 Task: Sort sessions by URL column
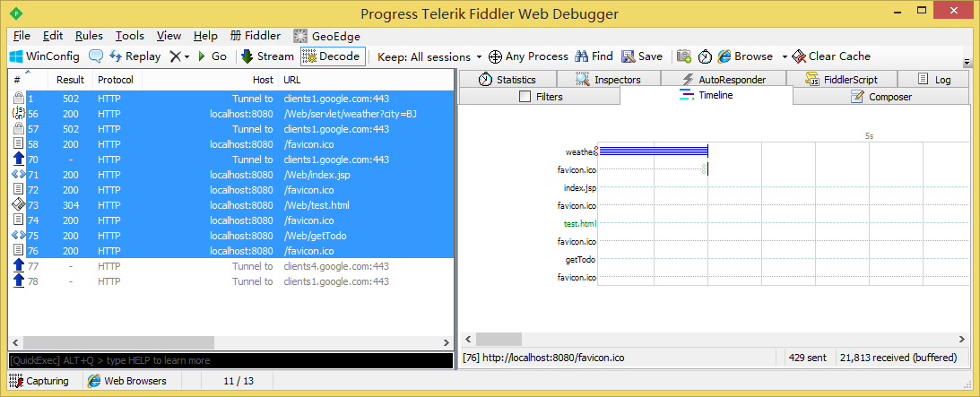point(366,80)
